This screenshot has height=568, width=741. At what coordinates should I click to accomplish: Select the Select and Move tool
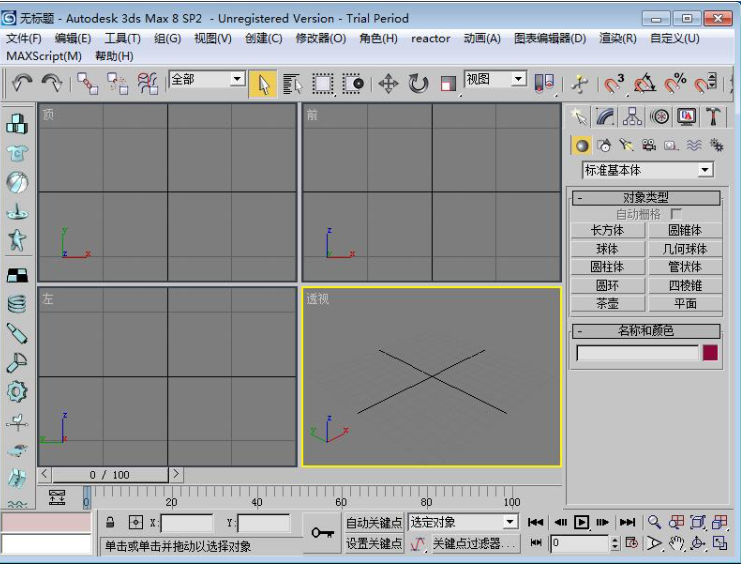[388, 84]
